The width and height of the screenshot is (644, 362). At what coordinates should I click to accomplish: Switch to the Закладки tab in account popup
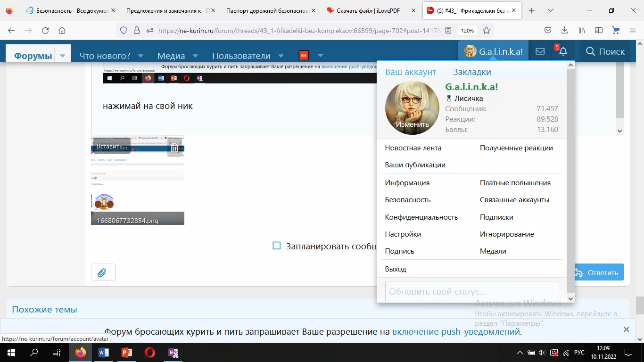tap(471, 72)
